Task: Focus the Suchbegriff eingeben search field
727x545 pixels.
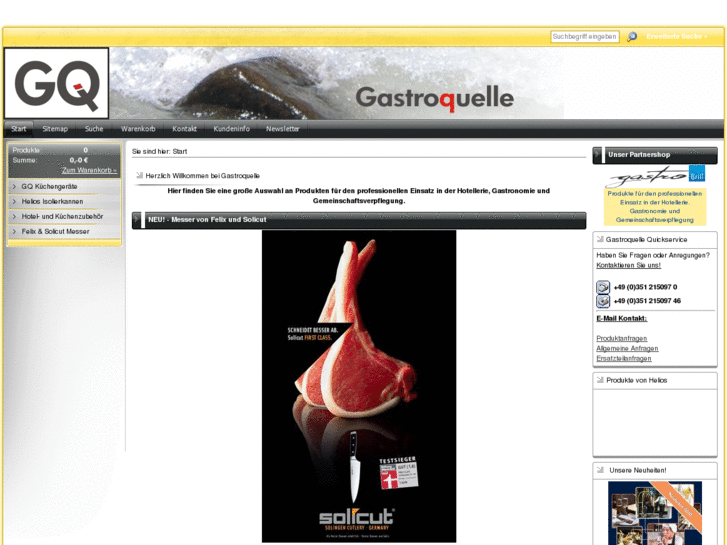Action: (585, 37)
